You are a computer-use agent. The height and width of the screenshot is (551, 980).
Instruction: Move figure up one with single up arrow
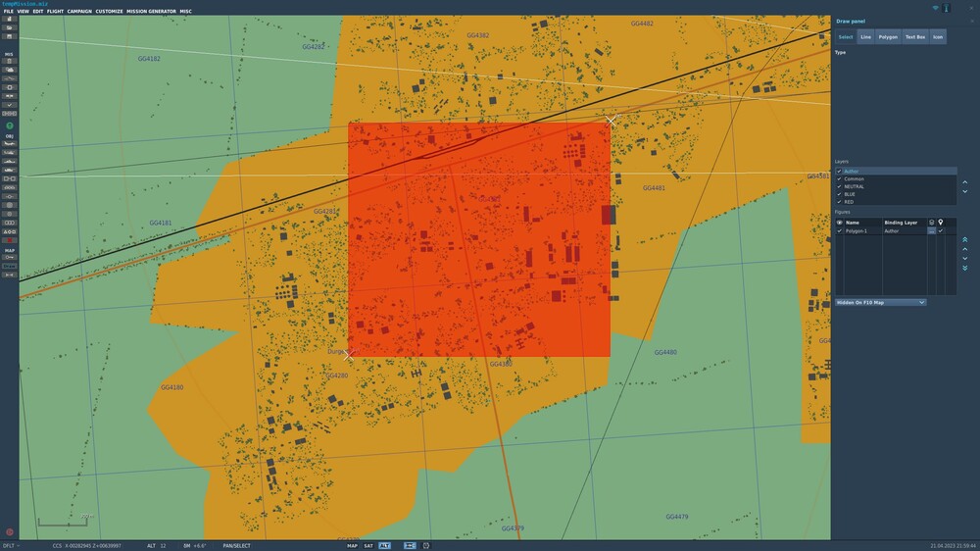click(965, 249)
